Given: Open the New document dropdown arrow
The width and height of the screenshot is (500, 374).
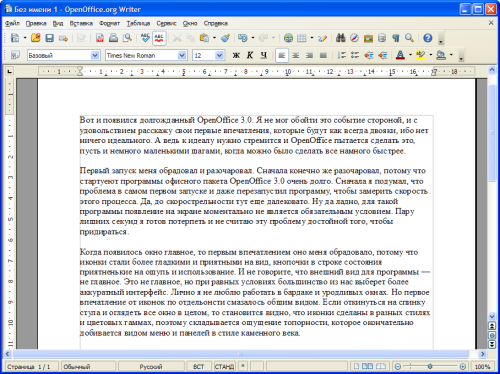Looking at the screenshot, I should 25,38.
